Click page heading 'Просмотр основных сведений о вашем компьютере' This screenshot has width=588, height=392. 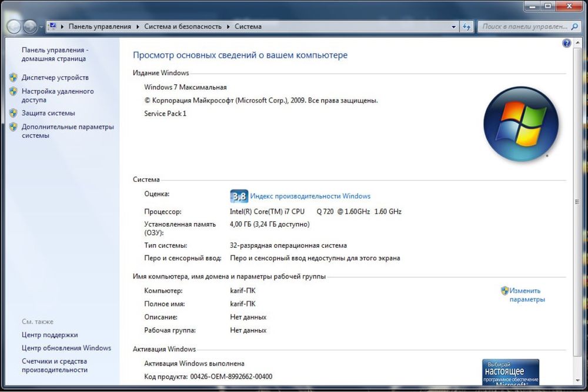tap(240, 55)
